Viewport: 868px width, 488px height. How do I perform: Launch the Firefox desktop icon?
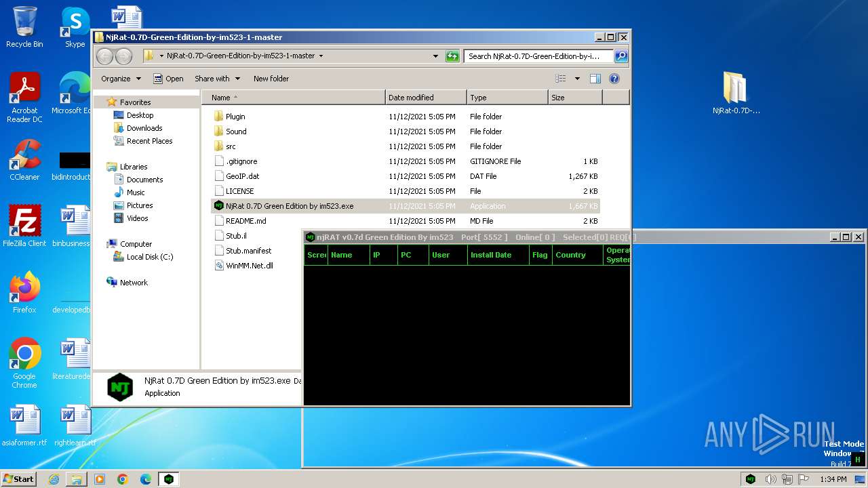coord(24,292)
